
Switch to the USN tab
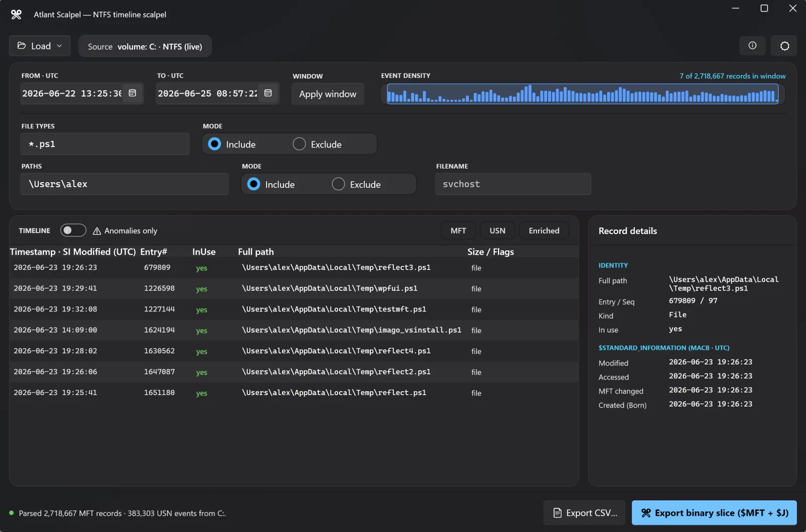[x=497, y=231]
